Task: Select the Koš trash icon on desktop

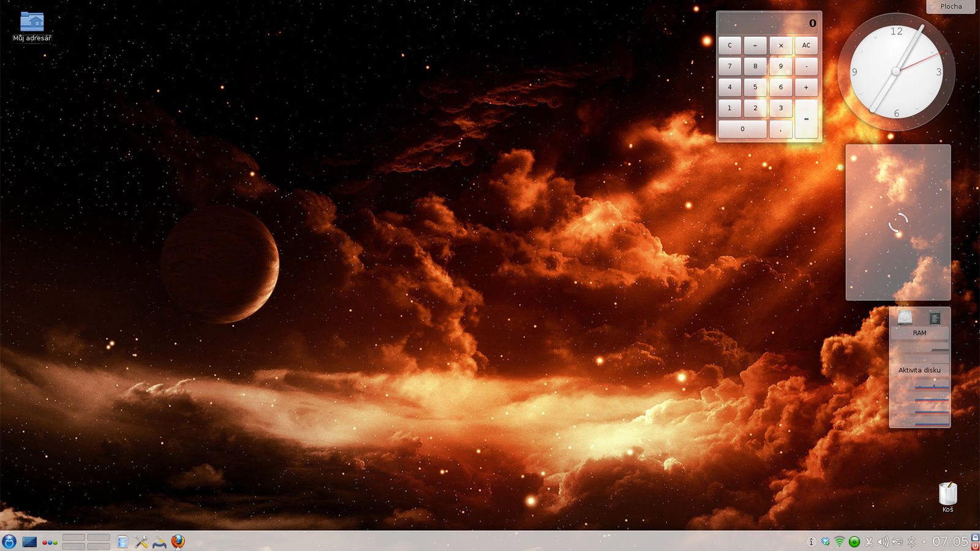Action: [x=948, y=497]
